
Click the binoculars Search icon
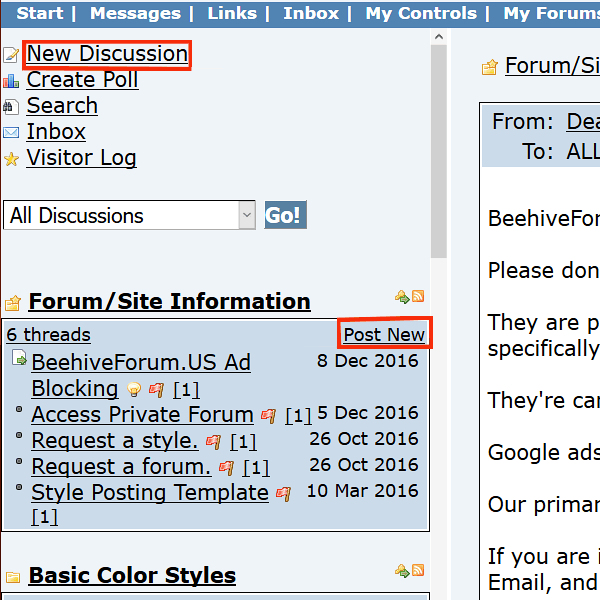[x=11, y=107]
